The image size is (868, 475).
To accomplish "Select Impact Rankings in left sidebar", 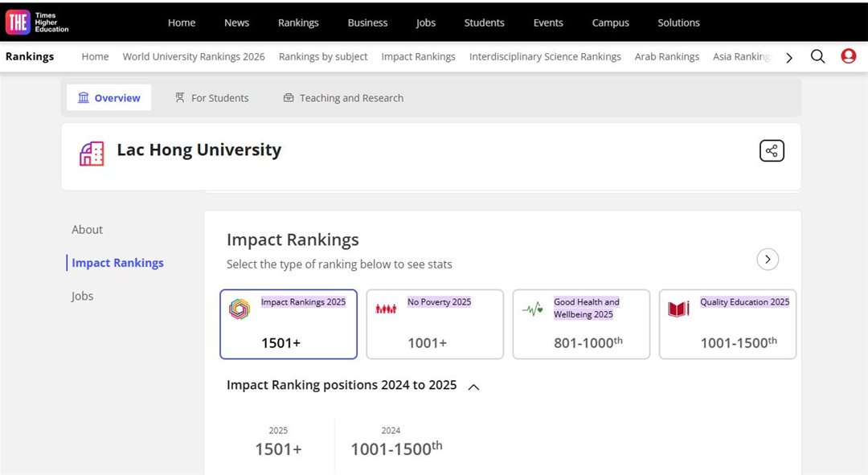I will [117, 262].
